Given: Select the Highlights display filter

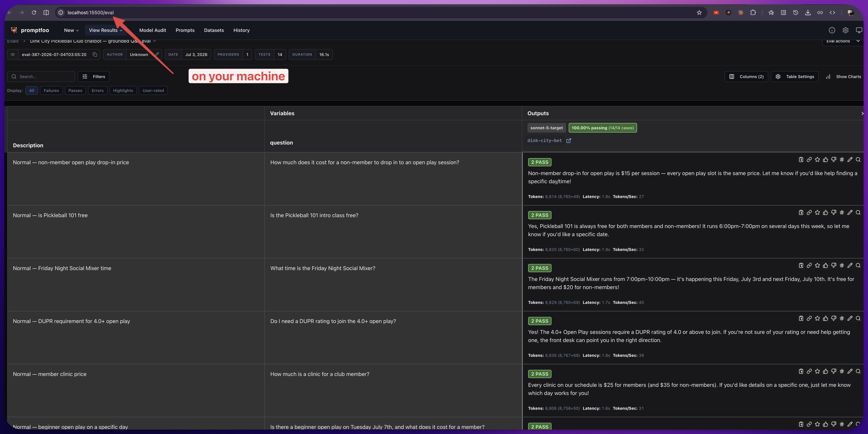Looking at the screenshot, I should (123, 91).
